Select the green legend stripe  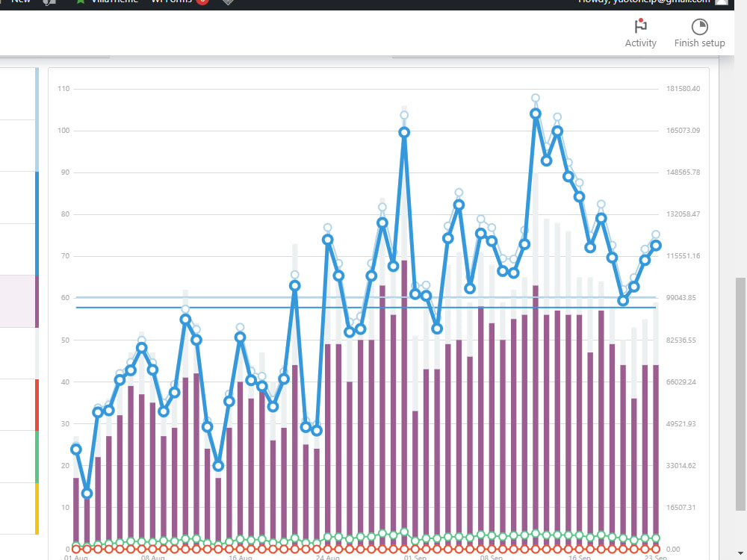pos(37,457)
